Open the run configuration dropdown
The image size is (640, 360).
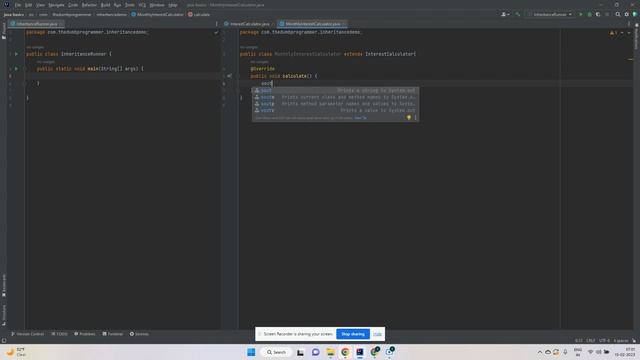[x=550, y=14]
